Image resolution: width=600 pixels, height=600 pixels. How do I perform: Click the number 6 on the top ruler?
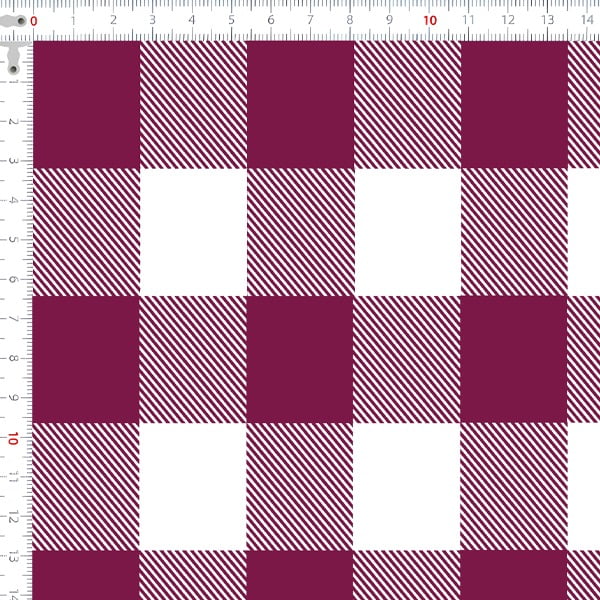(271, 20)
